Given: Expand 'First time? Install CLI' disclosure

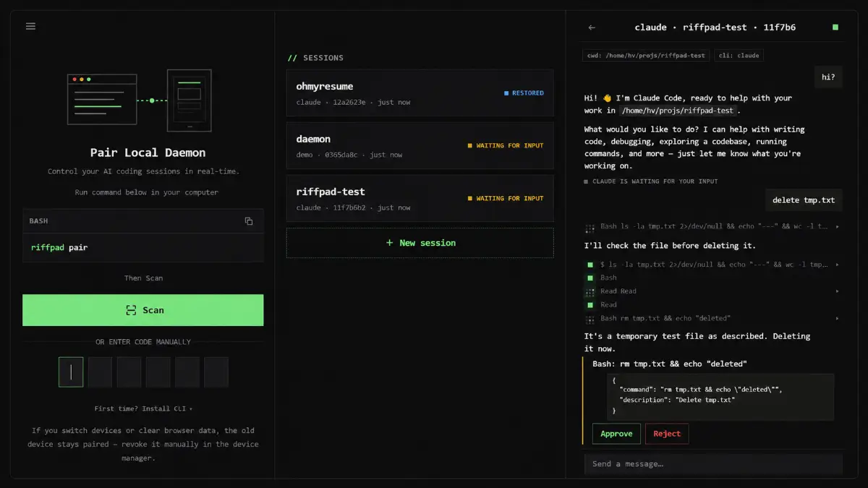Looking at the screenshot, I should coord(143,408).
